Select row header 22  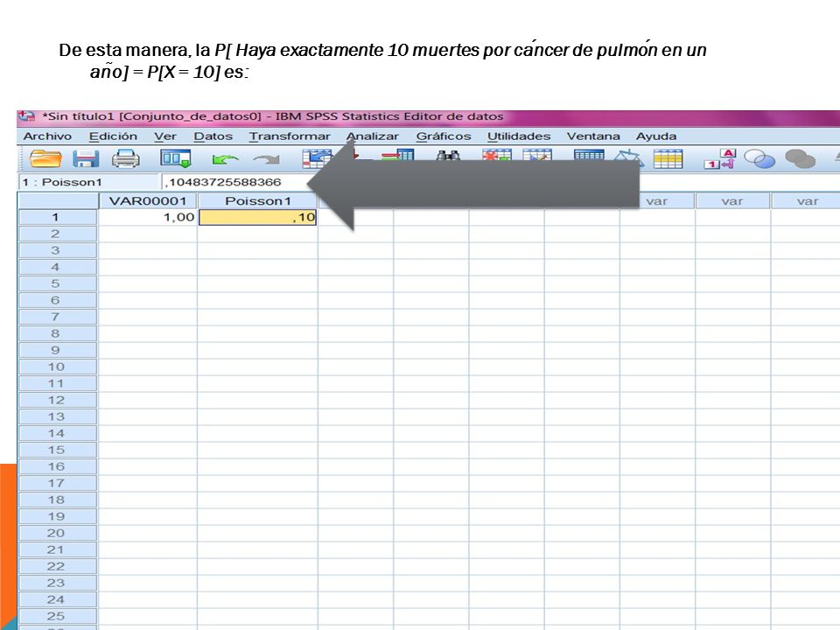(58, 566)
